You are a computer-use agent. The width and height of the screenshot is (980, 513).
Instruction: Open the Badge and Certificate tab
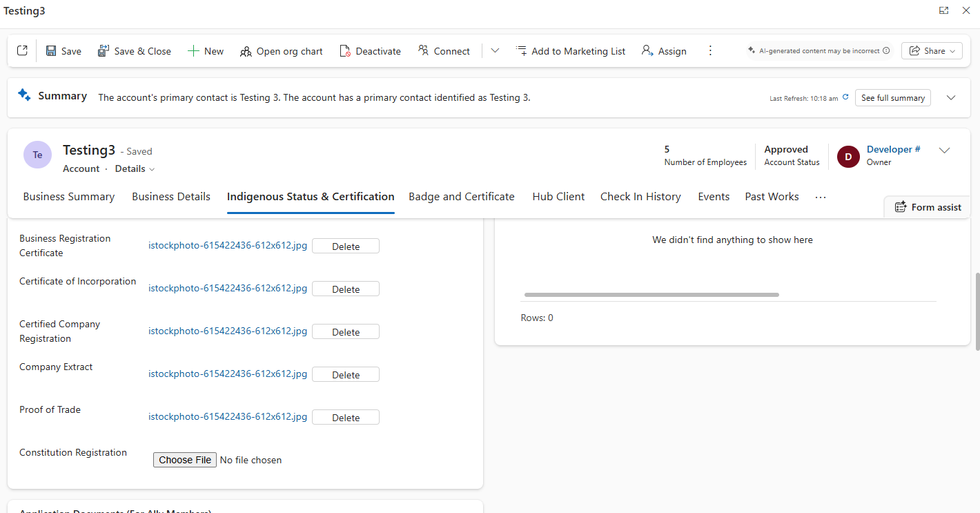(462, 197)
